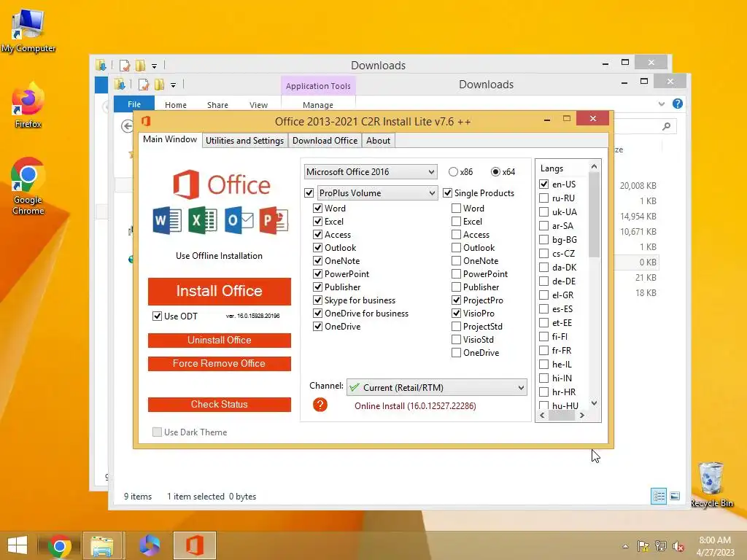
Task: Click the Uninstall Office button
Action: coord(219,340)
